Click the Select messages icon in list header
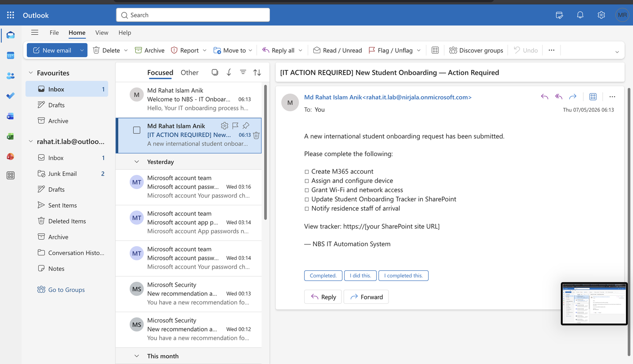Image resolution: width=633 pixels, height=364 pixels. point(215,73)
